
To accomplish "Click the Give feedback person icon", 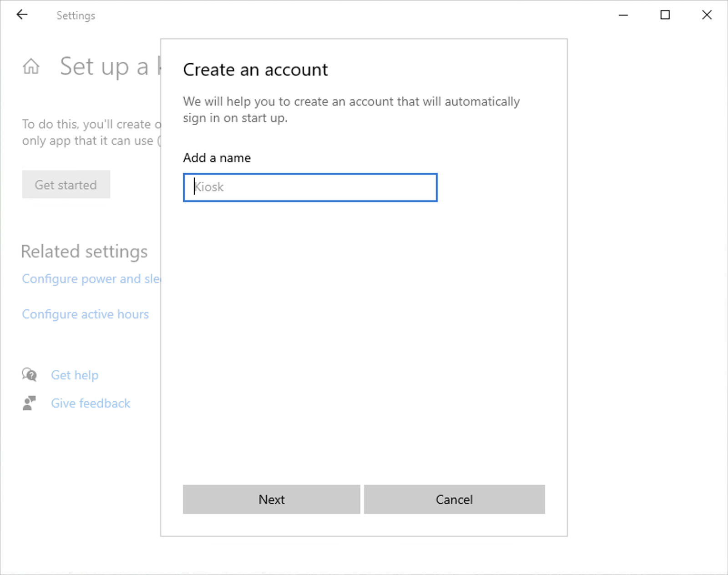I will [x=29, y=403].
